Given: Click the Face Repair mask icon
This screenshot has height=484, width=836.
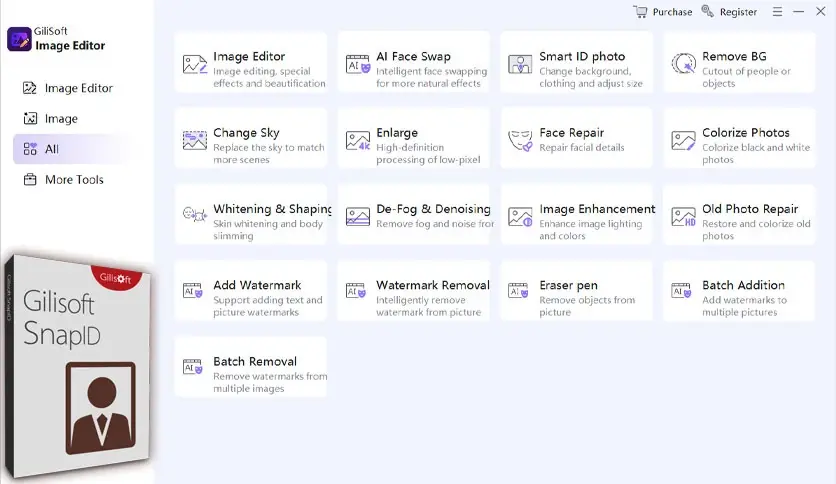Looking at the screenshot, I should [x=520, y=141].
